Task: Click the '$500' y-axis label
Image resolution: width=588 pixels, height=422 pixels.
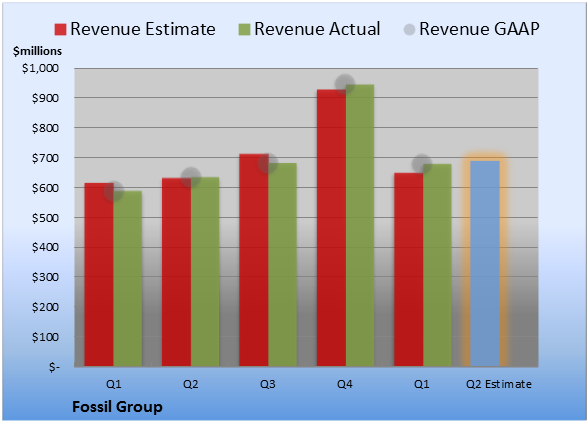Action: click(x=45, y=218)
